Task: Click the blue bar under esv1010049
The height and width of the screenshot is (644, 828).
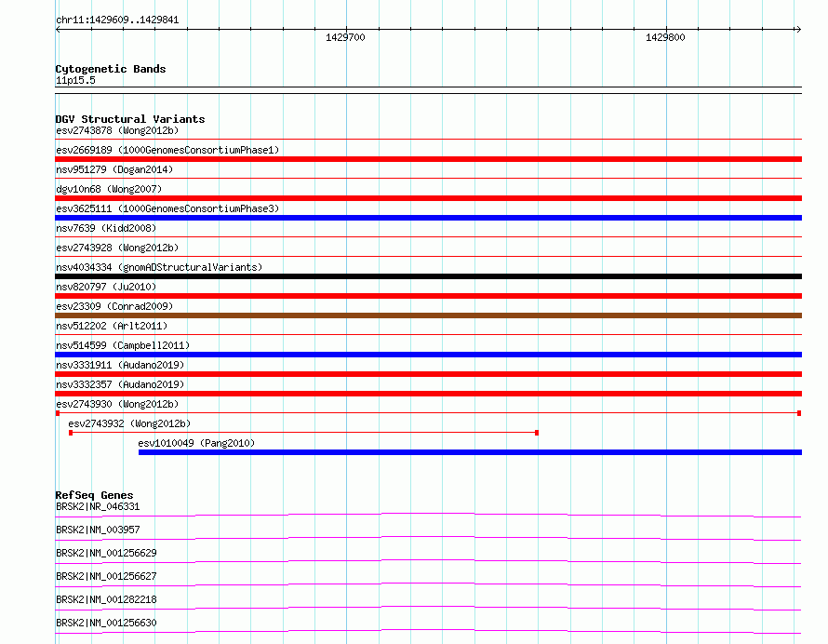Action: tap(470, 452)
